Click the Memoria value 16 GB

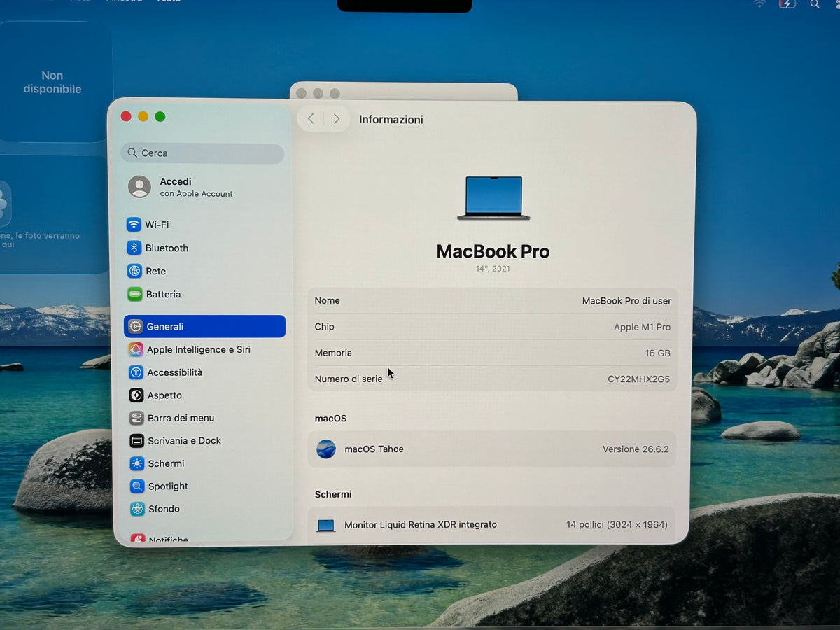pos(657,353)
